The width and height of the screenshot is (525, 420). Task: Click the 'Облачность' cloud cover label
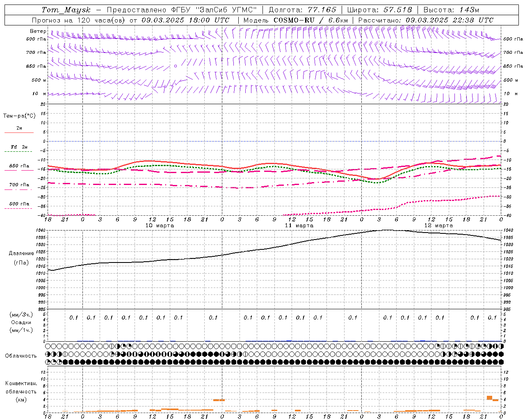21,356
